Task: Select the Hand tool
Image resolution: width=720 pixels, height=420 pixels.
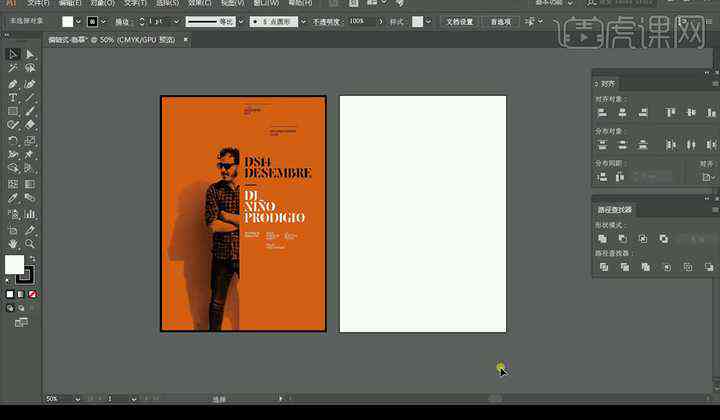Action: coord(13,243)
